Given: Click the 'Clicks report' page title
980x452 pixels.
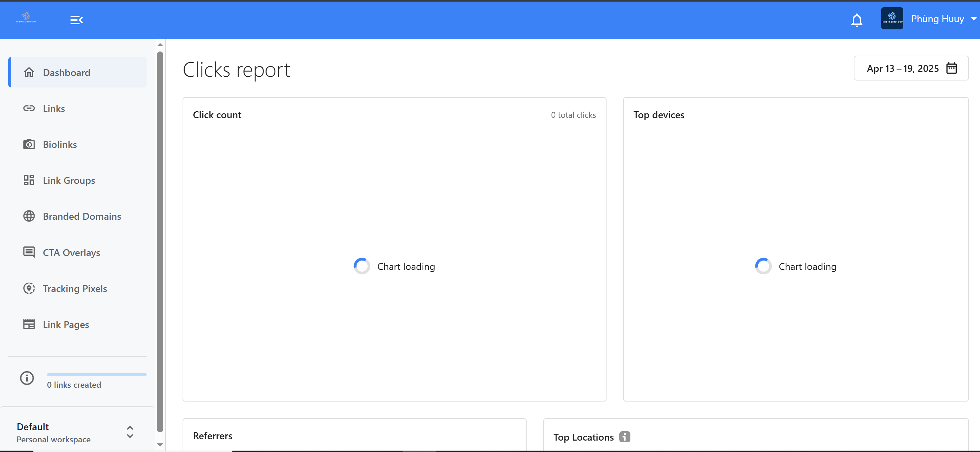Looking at the screenshot, I should [236, 70].
